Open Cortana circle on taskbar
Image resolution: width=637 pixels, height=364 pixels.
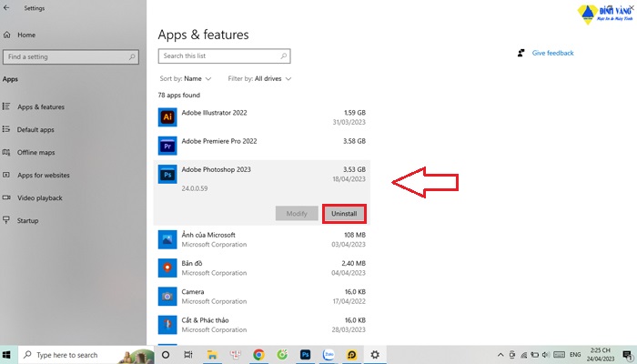pos(166,355)
